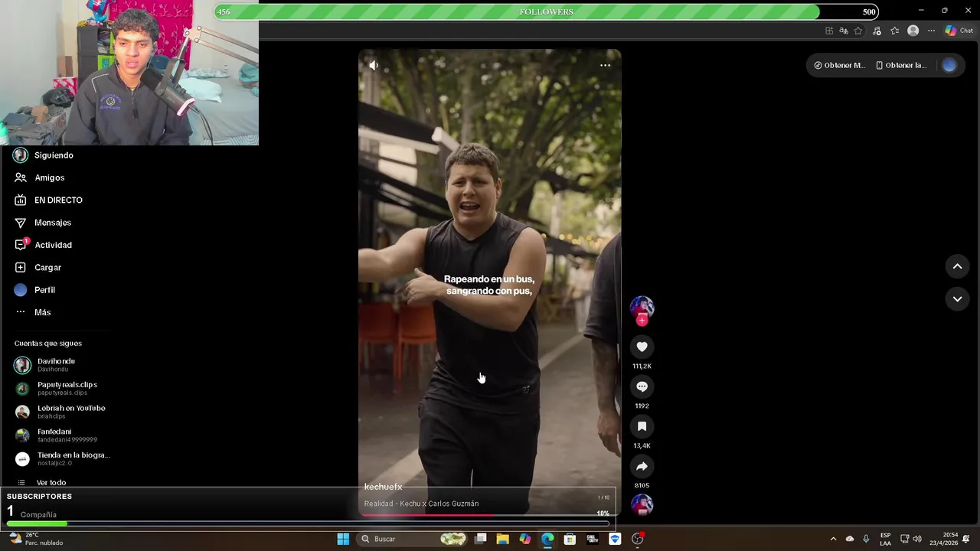
Task: Open Edge browser extensions apps icon
Action: [829, 31]
